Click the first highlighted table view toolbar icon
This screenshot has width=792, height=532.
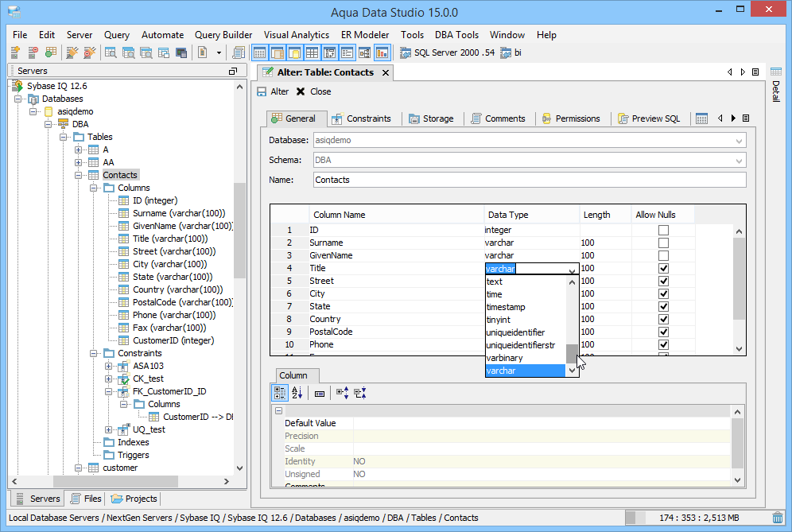tap(259, 52)
